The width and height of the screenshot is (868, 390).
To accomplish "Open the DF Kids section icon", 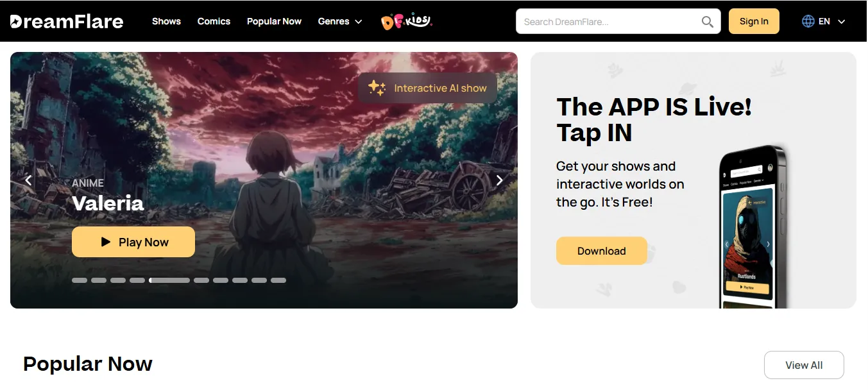I will [x=407, y=21].
